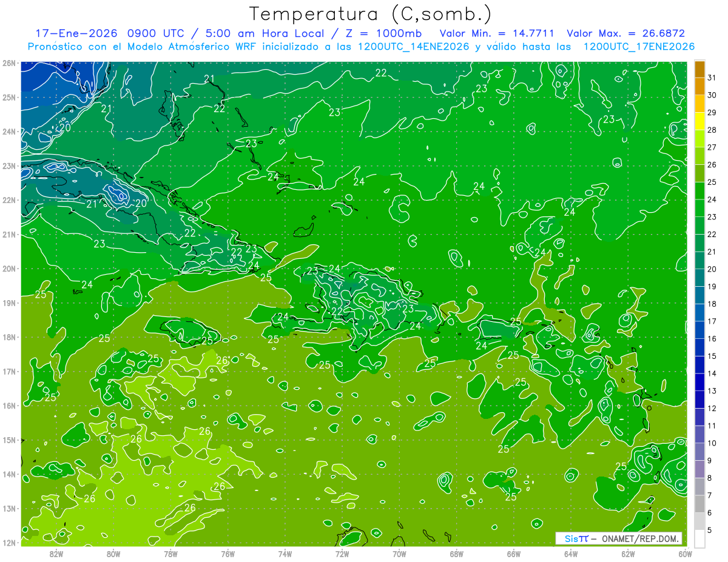Pick the dark blue swatch between 12 and 13
Image resolution: width=728 pixels, height=562 pixels.
pos(699,399)
